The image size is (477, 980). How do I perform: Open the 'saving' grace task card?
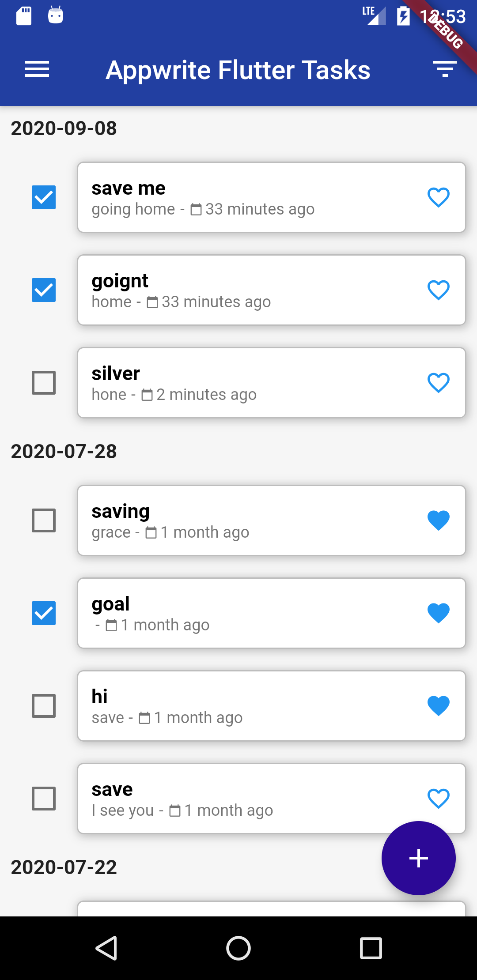(x=272, y=520)
